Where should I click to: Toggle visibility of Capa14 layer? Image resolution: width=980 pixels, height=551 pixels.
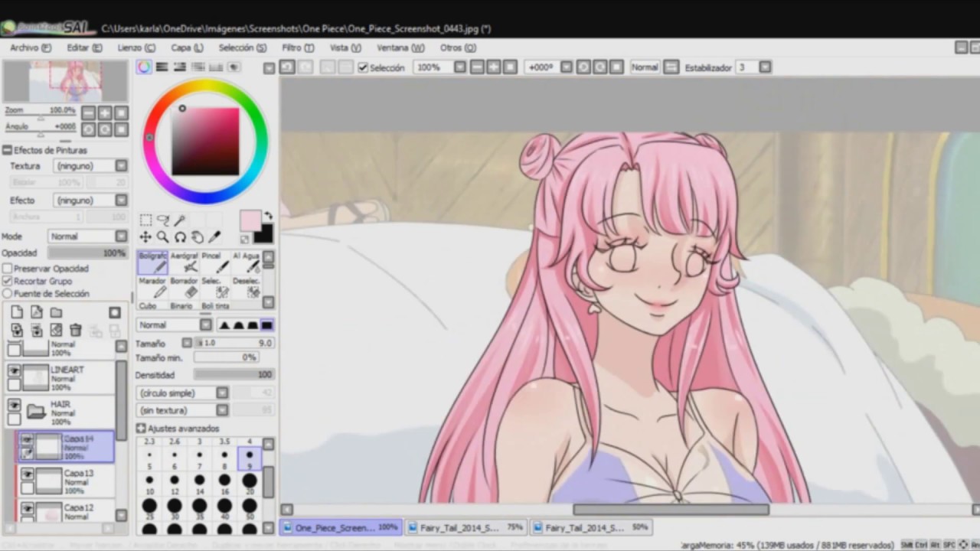coord(28,439)
